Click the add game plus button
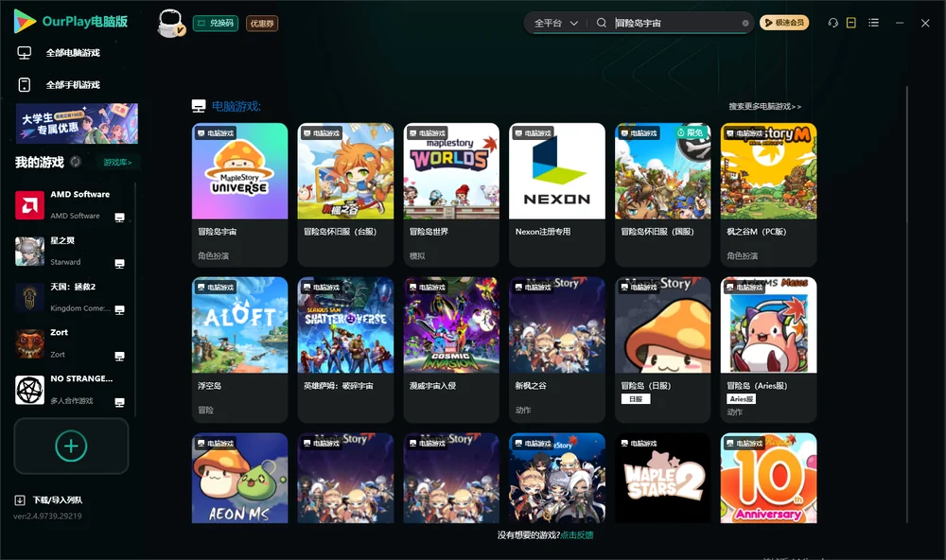 tap(71, 446)
